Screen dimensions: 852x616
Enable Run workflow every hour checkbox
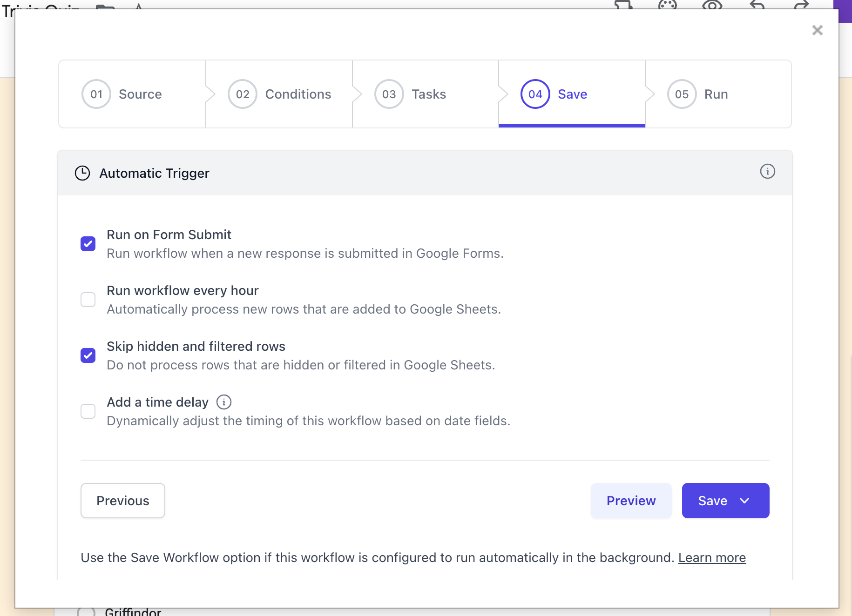coord(88,300)
